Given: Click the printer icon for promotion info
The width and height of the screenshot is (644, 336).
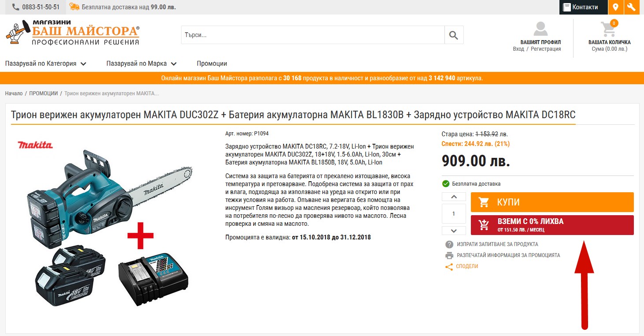Looking at the screenshot, I should pos(449,255).
